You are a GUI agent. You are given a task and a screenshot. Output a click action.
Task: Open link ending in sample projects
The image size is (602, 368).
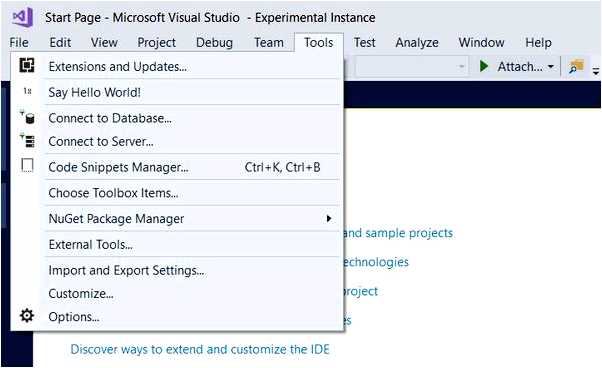click(x=398, y=233)
